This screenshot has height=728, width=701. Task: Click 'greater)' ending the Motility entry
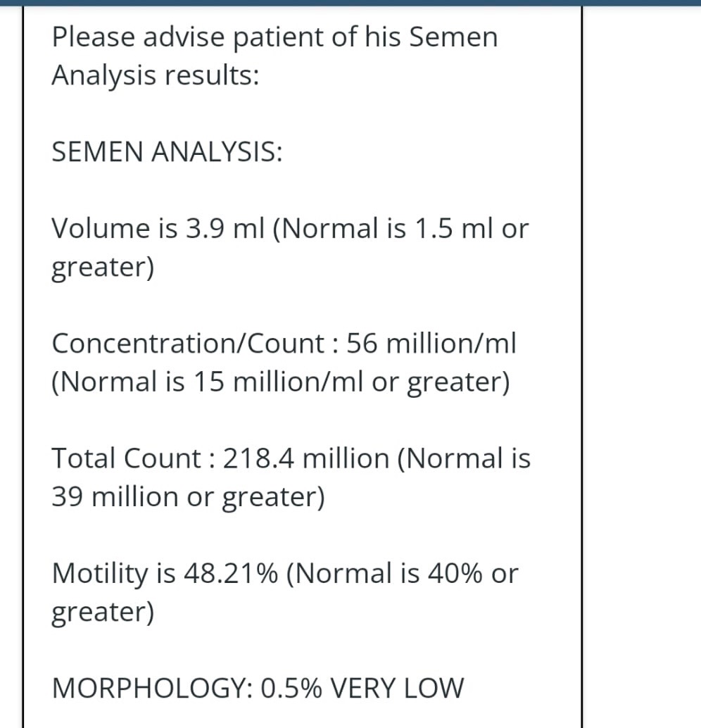pyautogui.click(x=103, y=613)
